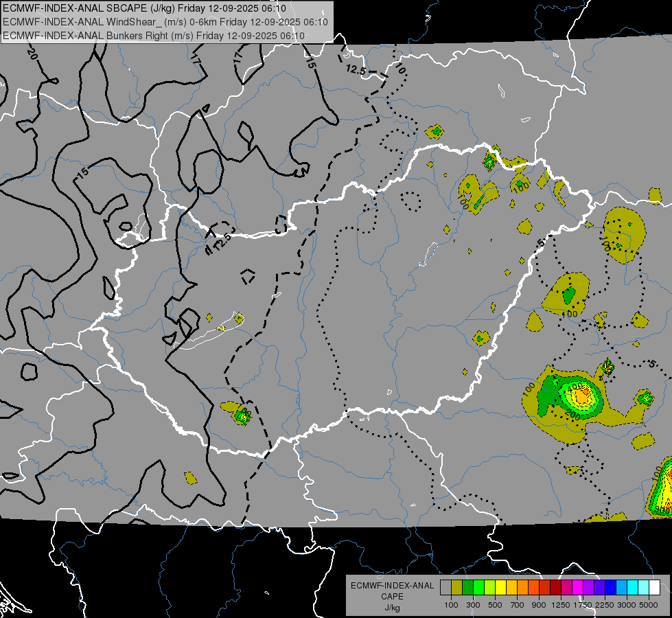Select the olive swatch in the CAPE legend
Viewport: 672px width, 618px height.
(x=457, y=588)
